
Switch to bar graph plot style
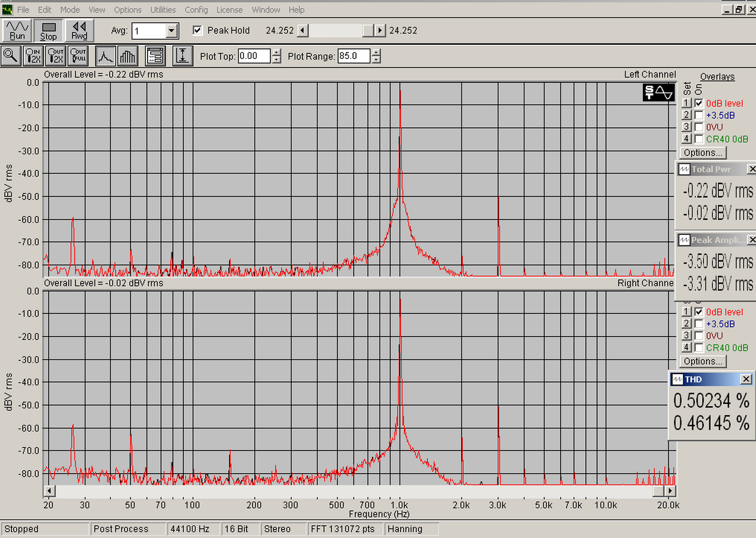coord(127,55)
